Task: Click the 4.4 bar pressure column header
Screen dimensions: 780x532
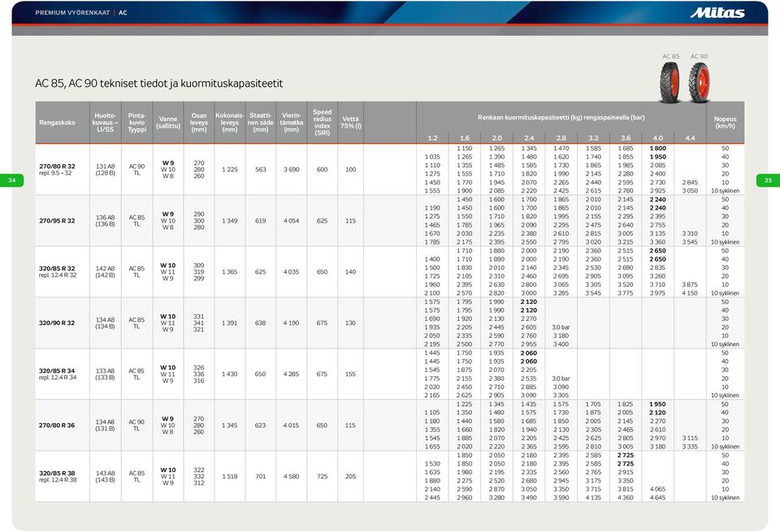Action: click(690, 138)
